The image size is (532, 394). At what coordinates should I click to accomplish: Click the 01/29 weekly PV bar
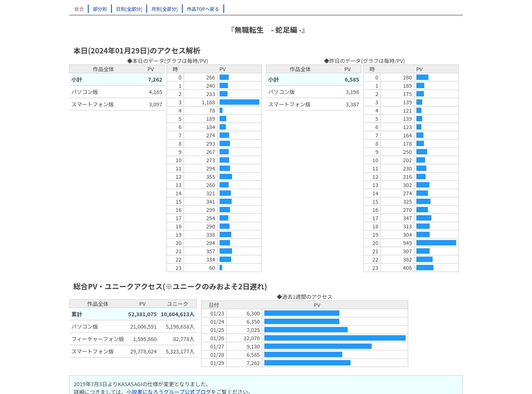pyautogui.click(x=307, y=363)
